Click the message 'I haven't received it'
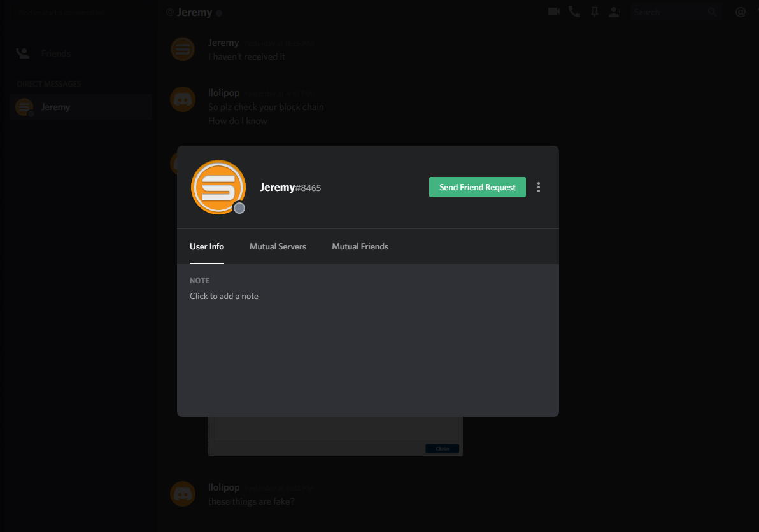The image size is (759, 532). pyautogui.click(x=247, y=57)
